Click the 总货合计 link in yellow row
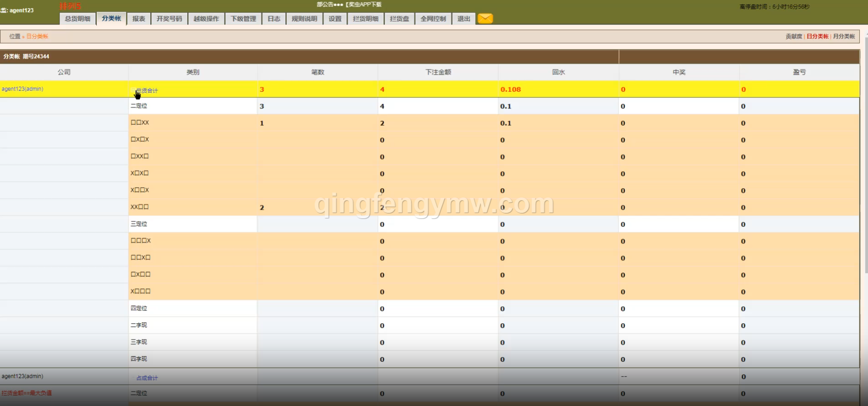 (x=147, y=90)
